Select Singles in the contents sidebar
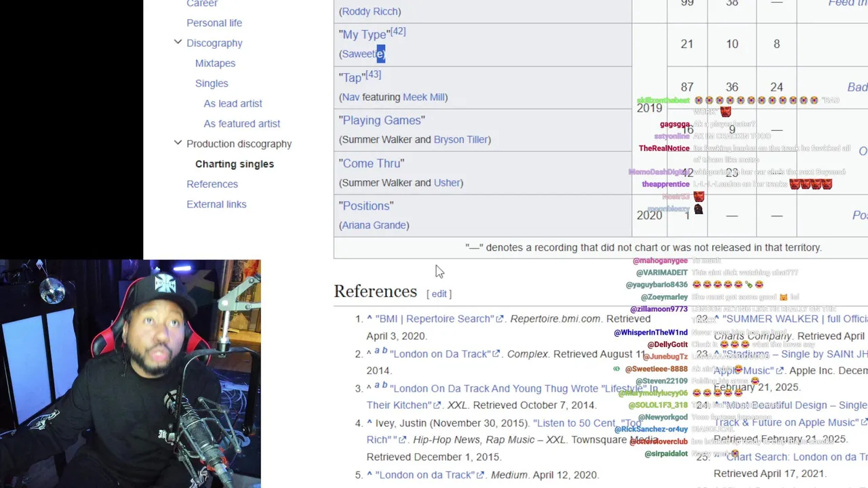 212,83
